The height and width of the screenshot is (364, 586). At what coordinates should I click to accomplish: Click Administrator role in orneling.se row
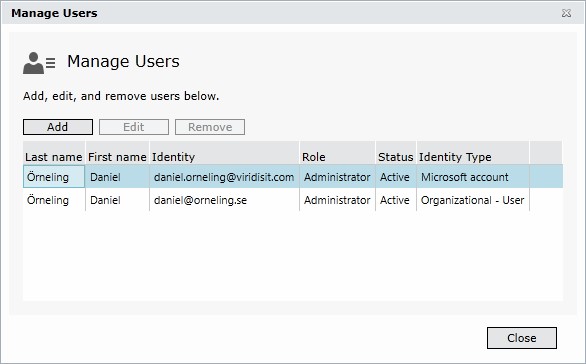[x=337, y=200]
